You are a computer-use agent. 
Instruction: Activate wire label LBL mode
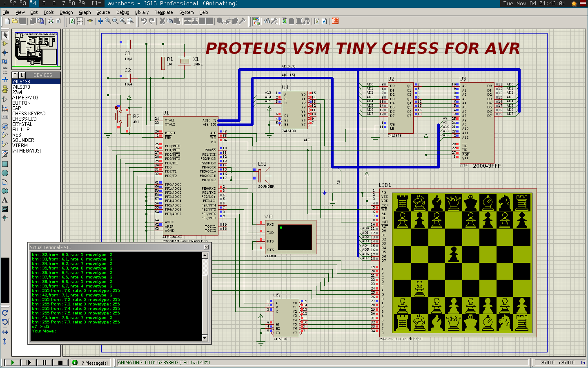pyautogui.click(x=5, y=61)
